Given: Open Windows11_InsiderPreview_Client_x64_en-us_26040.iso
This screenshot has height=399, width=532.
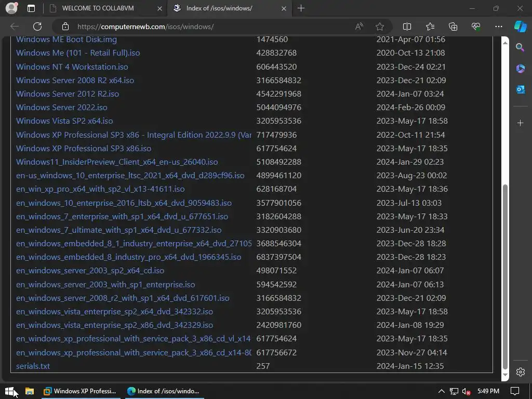Looking at the screenshot, I should pyautogui.click(x=117, y=162).
